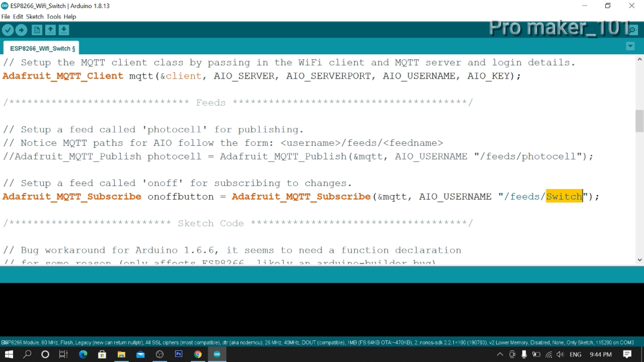Click the Windows Start button

pos(8,354)
